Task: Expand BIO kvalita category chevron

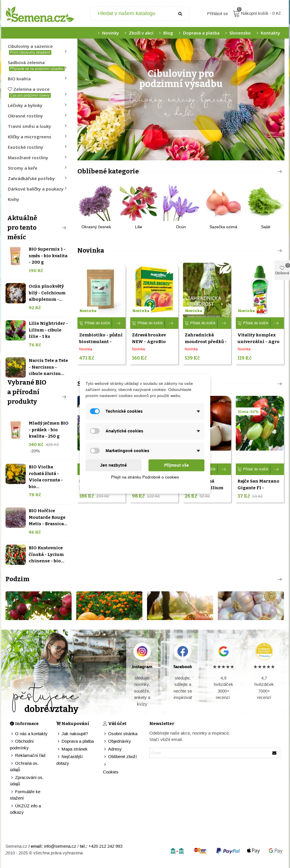Action: (x=66, y=78)
